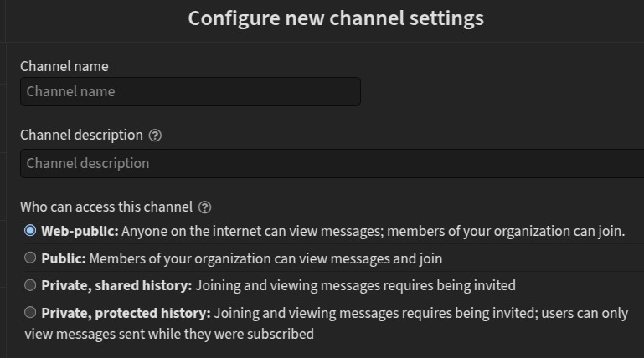Screen dimensions: 644x358
Task: Open help icon beside Who can access this channel
Action: tap(204, 207)
